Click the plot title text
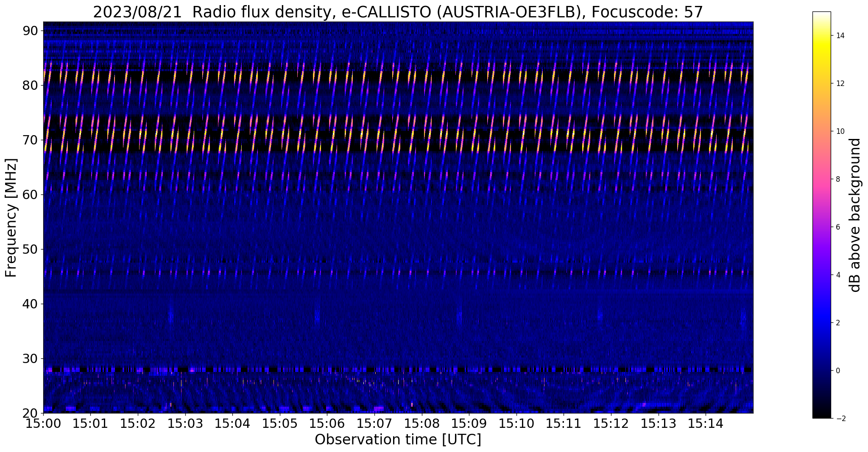Screen dimensions: 868x452 tap(398, 12)
